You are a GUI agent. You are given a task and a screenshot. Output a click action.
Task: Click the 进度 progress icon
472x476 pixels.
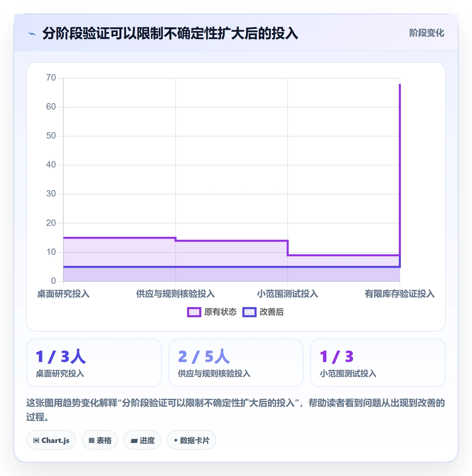click(x=134, y=441)
